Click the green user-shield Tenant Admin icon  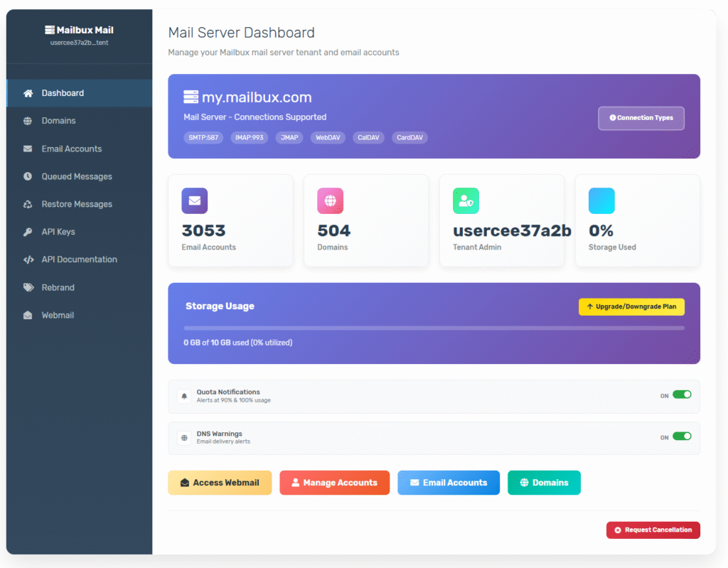466,200
